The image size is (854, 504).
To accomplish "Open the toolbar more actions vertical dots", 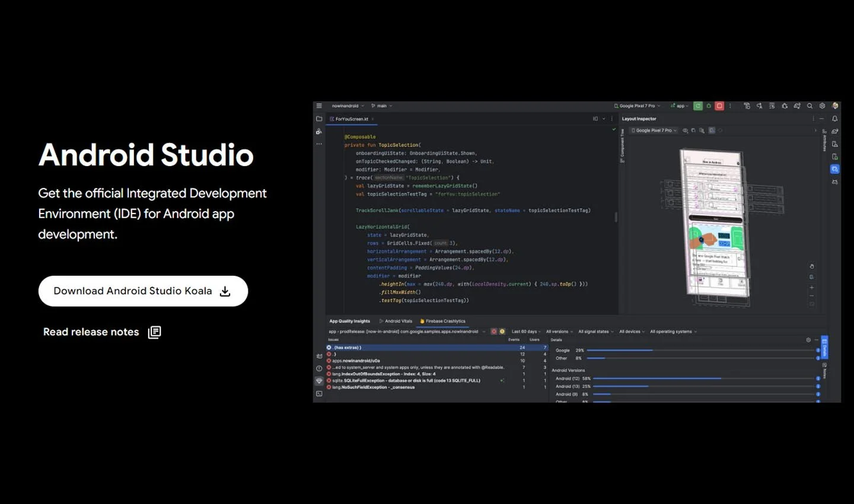I will 730,106.
